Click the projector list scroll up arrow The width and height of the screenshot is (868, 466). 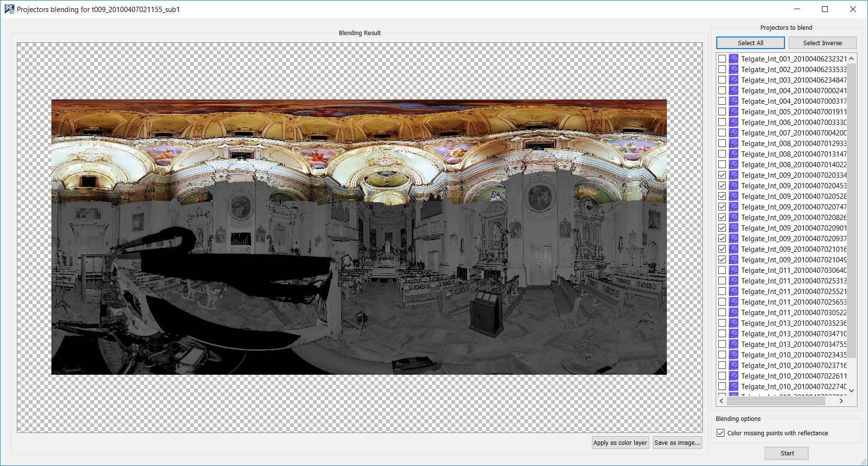(852, 59)
